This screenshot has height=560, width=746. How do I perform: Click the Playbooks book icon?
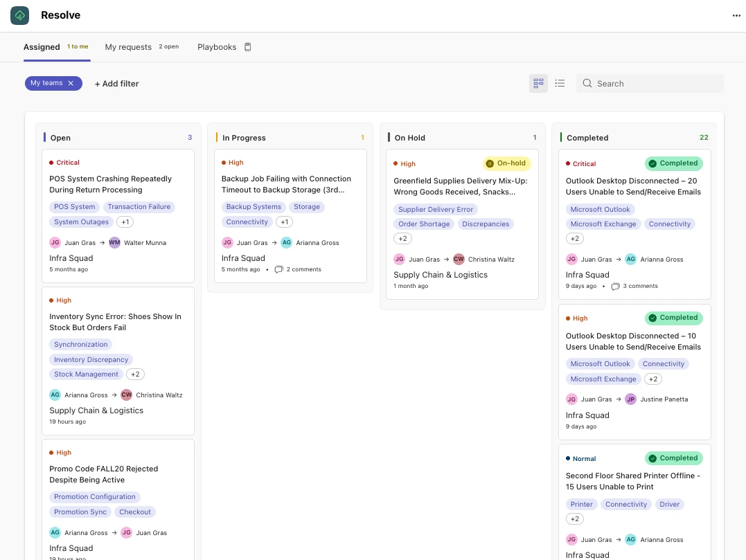tap(247, 47)
